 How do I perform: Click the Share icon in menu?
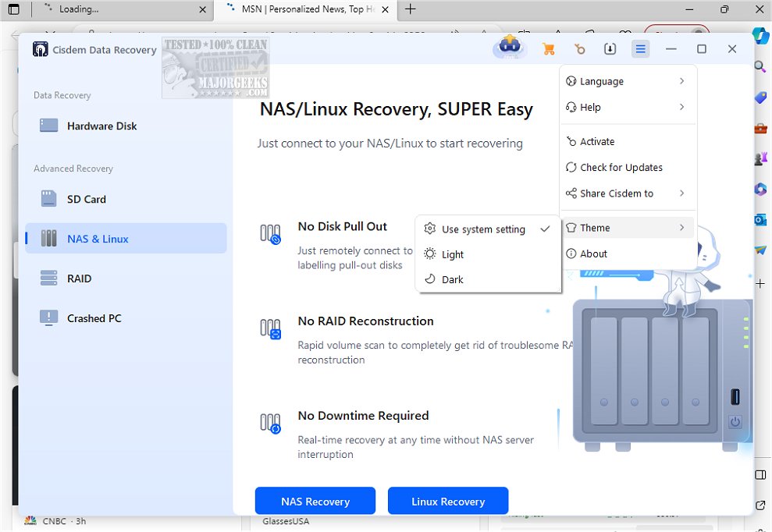click(571, 193)
